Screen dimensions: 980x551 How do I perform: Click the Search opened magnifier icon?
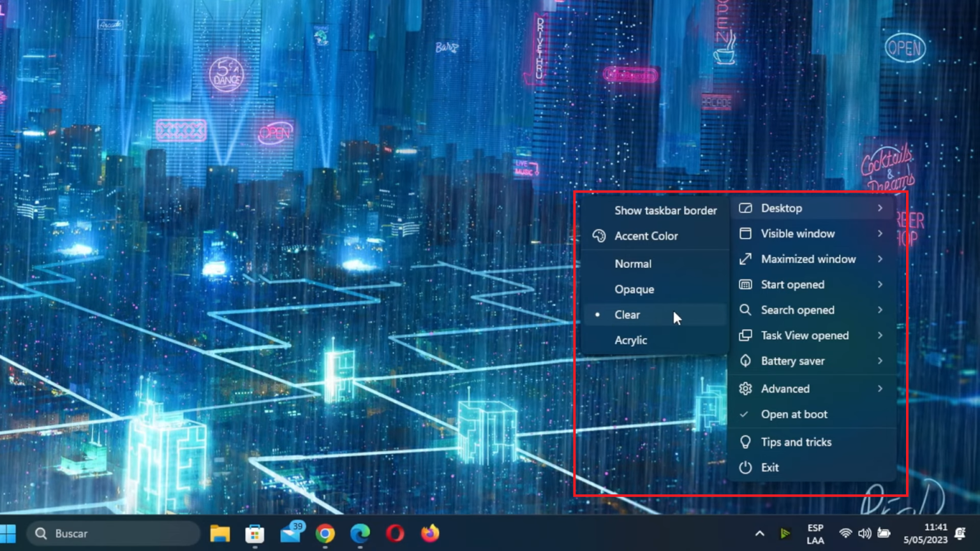[745, 310]
